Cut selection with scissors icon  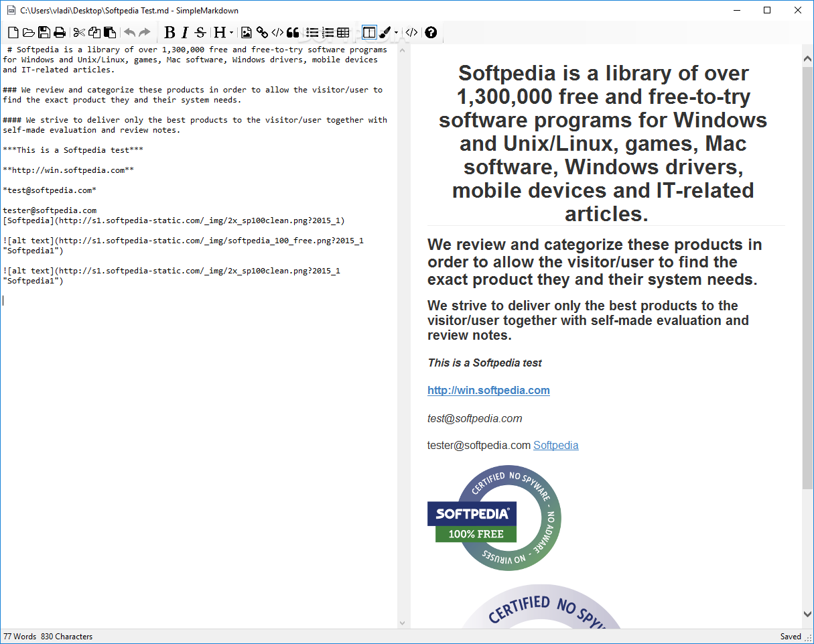coord(79,32)
